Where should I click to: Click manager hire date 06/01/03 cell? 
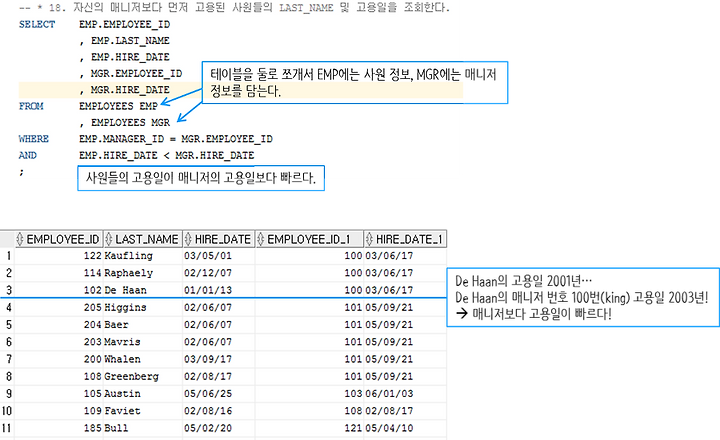click(x=405, y=394)
